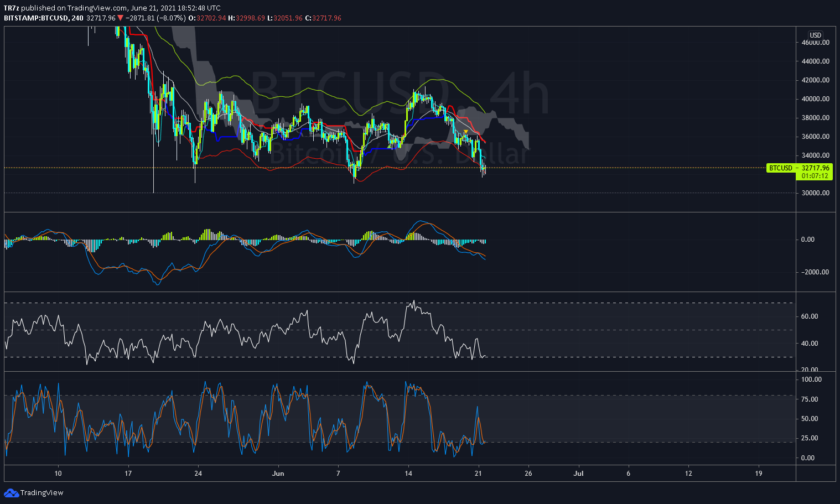Screen dimensions: 840x504
Task: Click the 40.00 RSI axis label
Action: coord(810,344)
